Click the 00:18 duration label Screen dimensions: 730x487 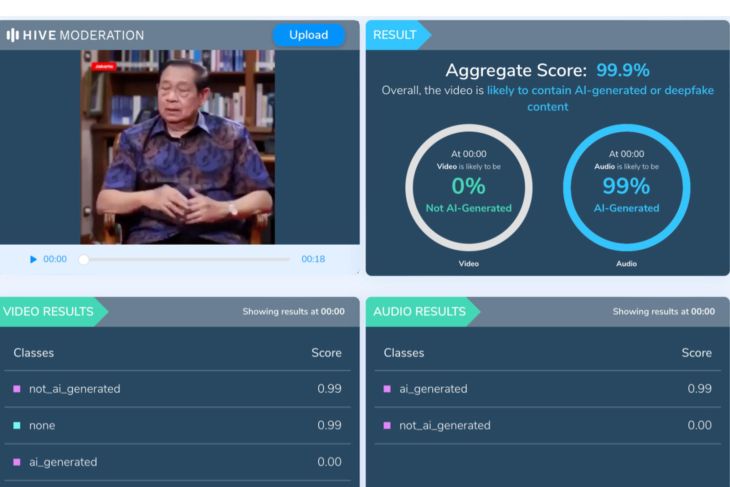313,259
